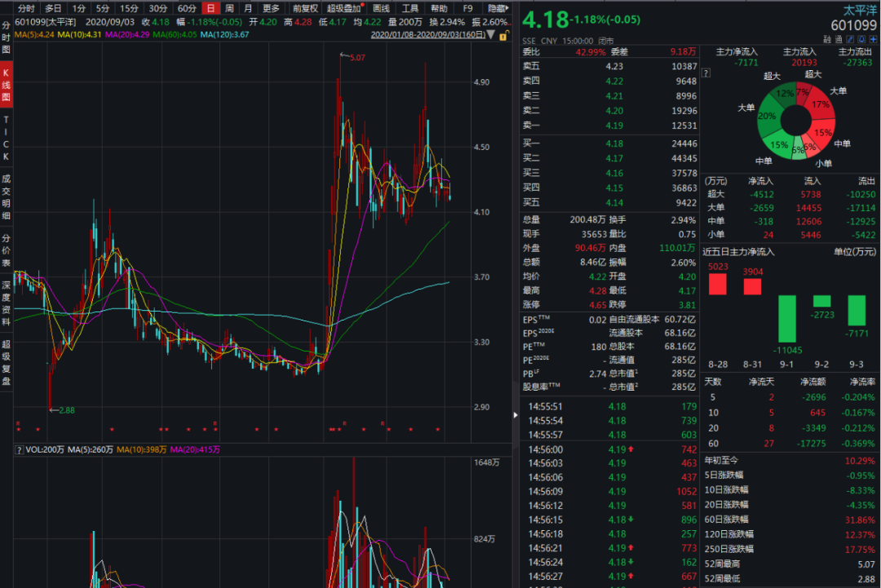Open the 超级叠加 overlay option
This screenshot has height=588, width=881.
coord(344,8)
